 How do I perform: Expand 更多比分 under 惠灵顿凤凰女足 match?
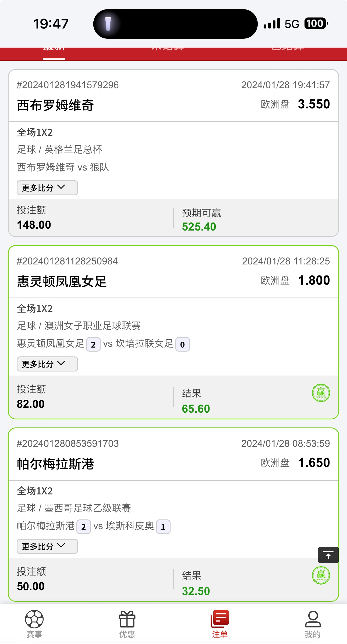click(47, 364)
